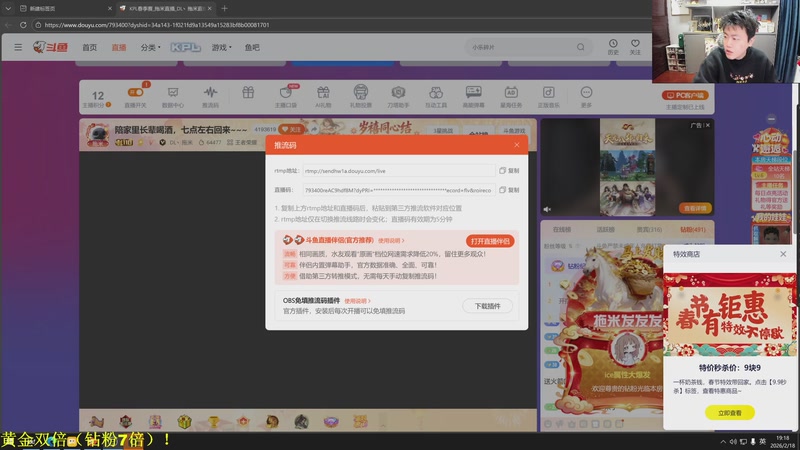Go back in browser

click(8, 24)
